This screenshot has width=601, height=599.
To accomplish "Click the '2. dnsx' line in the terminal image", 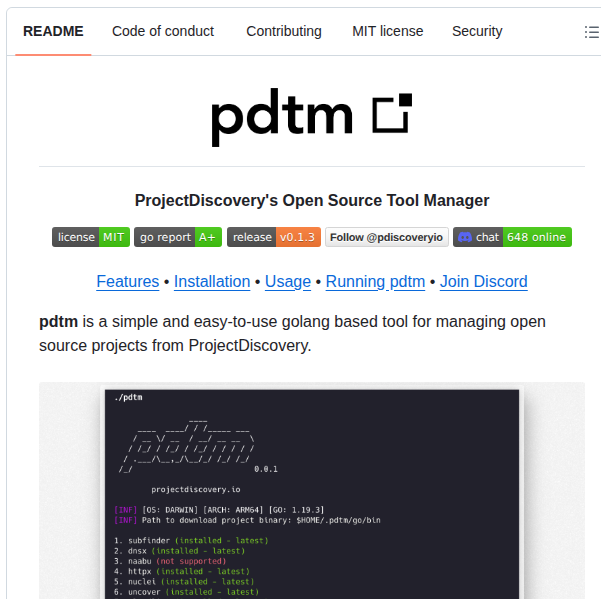I will click(179, 551).
